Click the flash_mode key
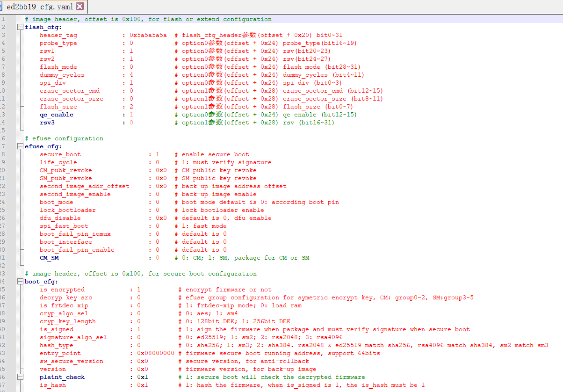This screenshot has height=392, width=563. click(x=58, y=67)
